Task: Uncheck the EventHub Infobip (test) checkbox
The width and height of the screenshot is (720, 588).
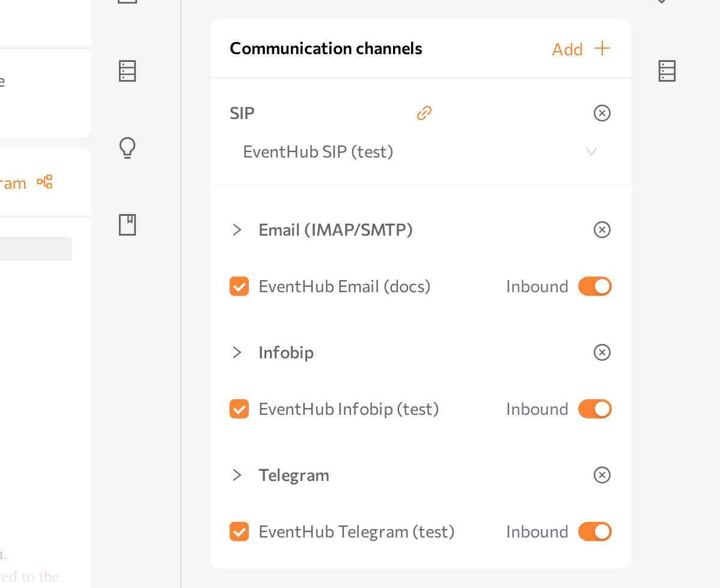Action: [239, 409]
